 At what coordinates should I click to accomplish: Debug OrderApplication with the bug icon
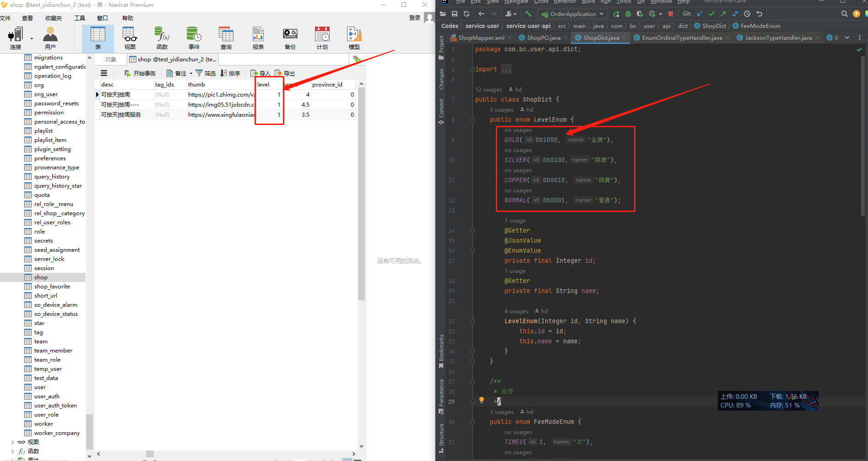(628, 14)
